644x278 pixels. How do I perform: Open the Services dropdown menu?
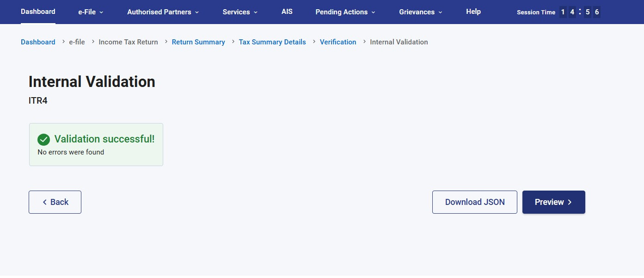pos(240,12)
